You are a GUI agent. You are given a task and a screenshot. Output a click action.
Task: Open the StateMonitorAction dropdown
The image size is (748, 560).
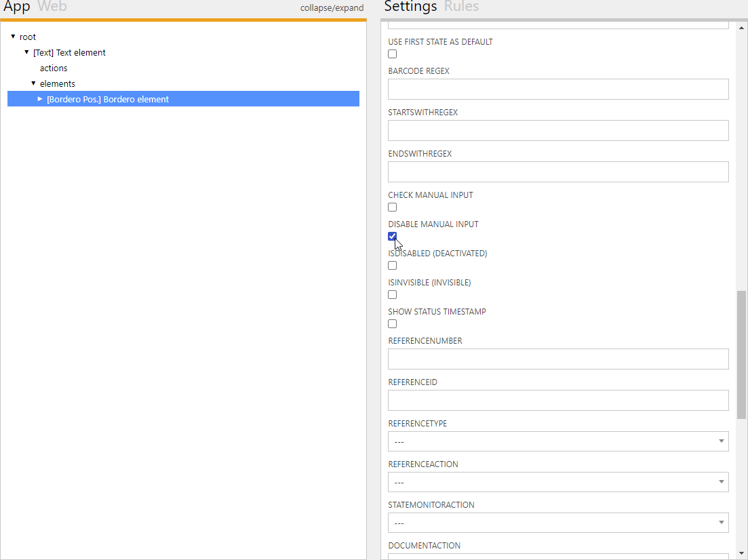[x=558, y=523]
